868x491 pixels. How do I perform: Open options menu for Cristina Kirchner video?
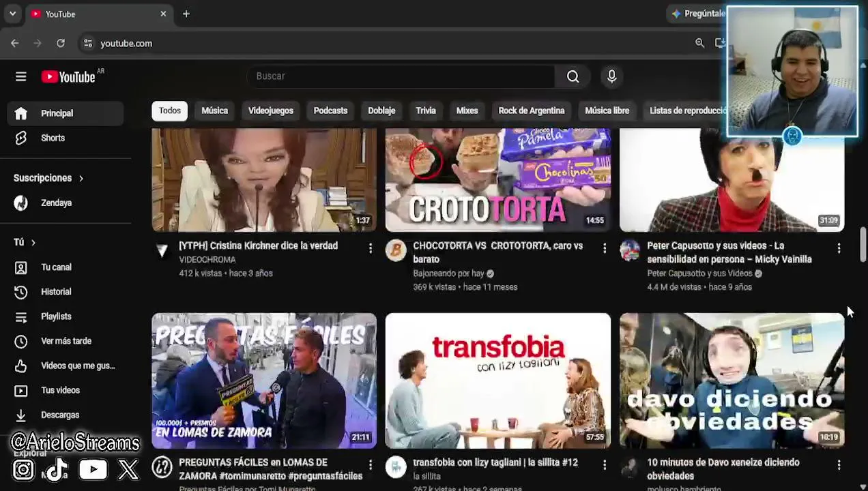[x=371, y=249]
